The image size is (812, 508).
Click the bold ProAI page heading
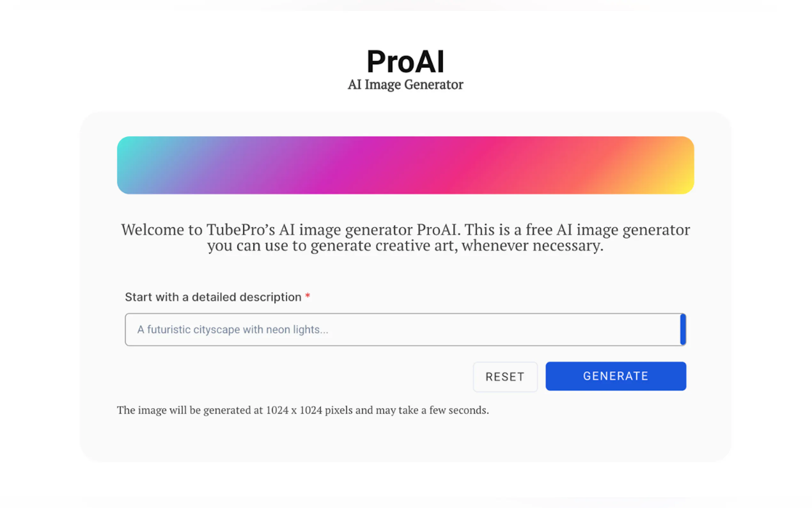[405, 61]
